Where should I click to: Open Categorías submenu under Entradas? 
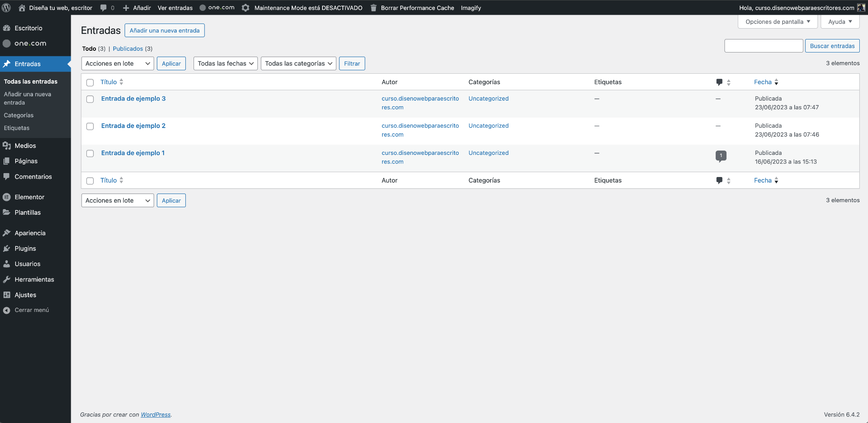[x=19, y=115]
